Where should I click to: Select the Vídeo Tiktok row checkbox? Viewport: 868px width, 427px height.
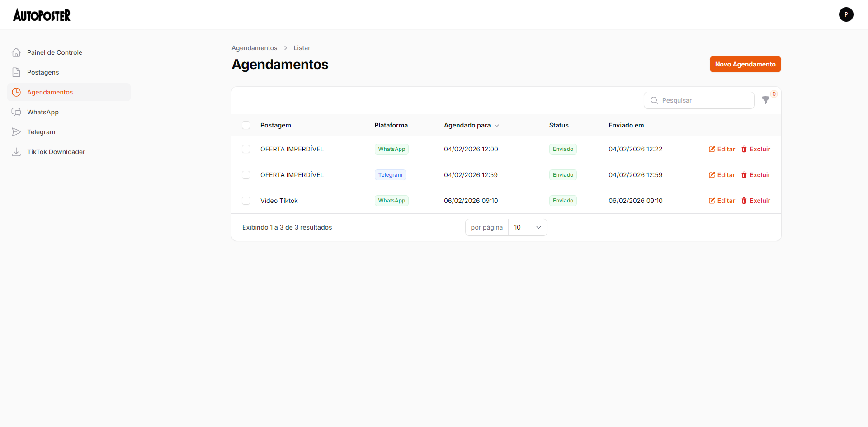tap(246, 201)
